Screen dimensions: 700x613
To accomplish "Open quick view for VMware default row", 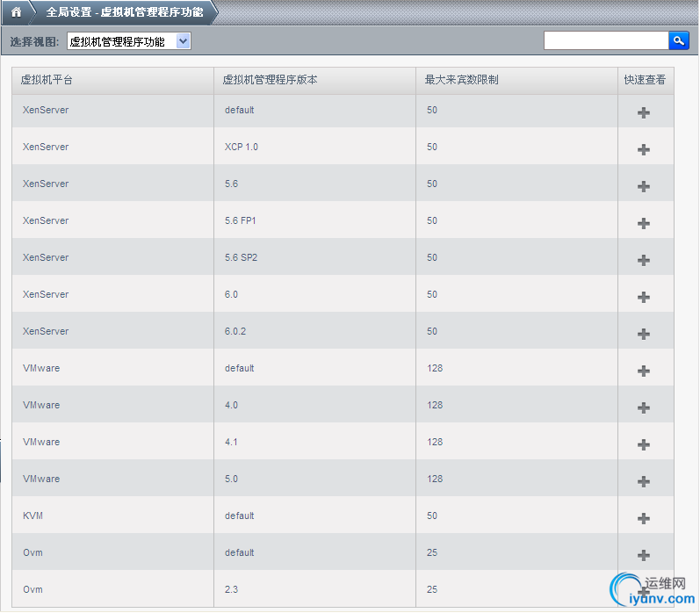I will point(643,371).
